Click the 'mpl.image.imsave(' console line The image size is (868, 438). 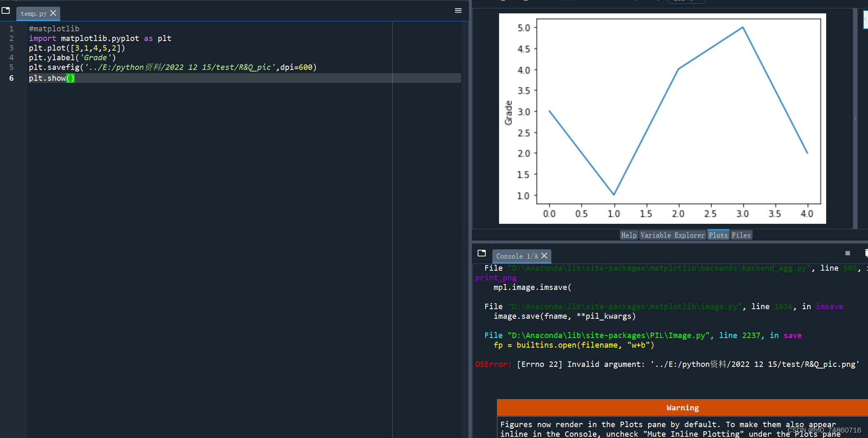(x=533, y=287)
